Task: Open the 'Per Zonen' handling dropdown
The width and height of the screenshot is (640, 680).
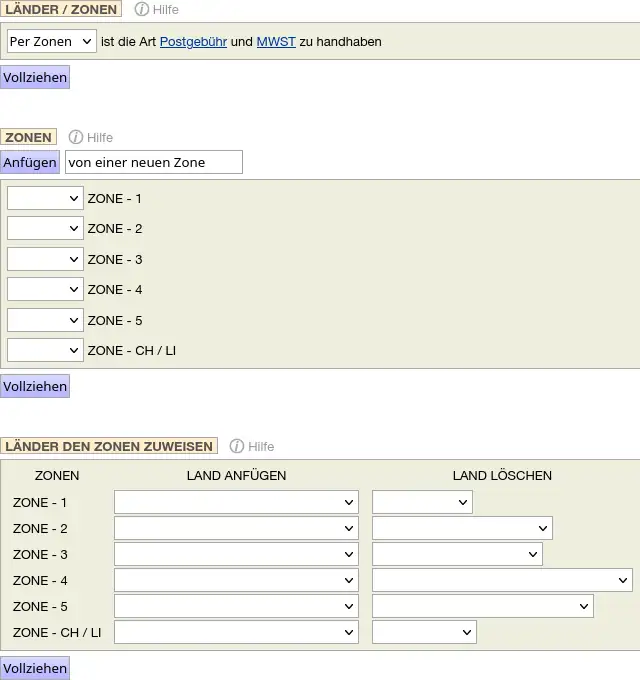Action: tap(51, 42)
